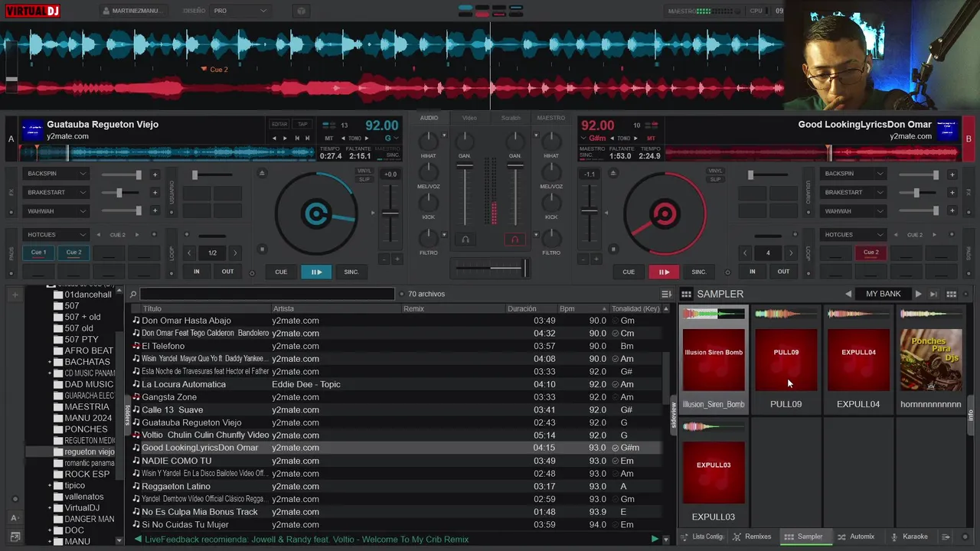The width and height of the screenshot is (980, 551).
Task: Stop deck A with the square button
Action: click(262, 249)
